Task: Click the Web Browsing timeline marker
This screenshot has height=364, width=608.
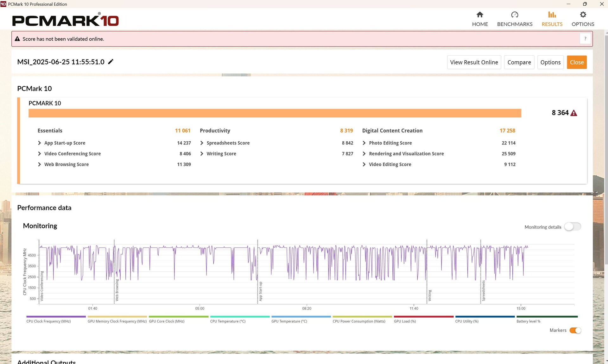Action: click(x=117, y=290)
